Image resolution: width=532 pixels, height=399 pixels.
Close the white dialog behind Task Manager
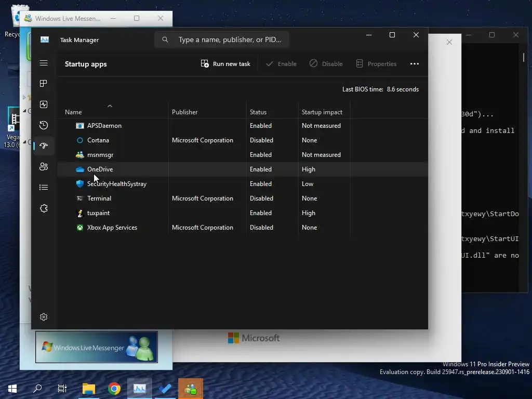[x=449, y=42]
